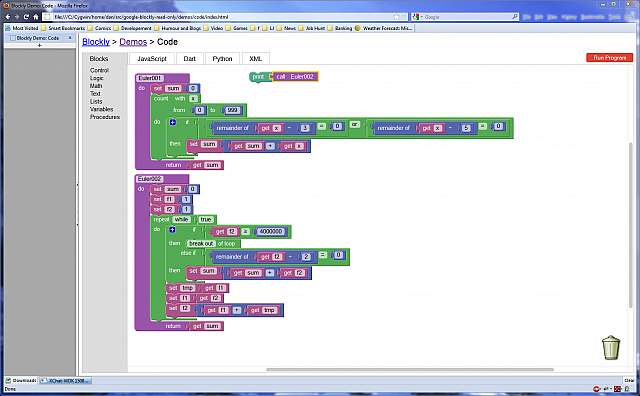Open the Procedures block category
This screenshot has width=640, height=396.
coord(105,117)
